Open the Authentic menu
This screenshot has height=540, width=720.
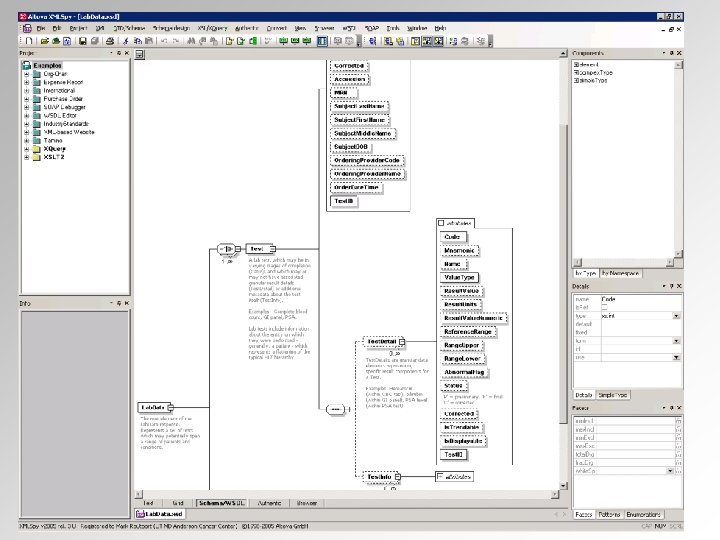coord(247,28)
